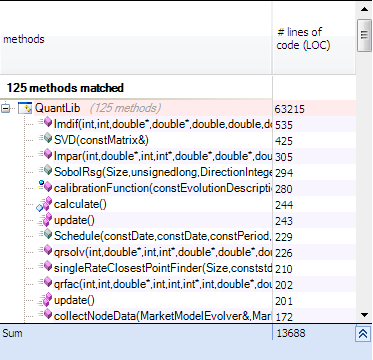Click the icon beside Schedule constructor
The image size is (373, 360).
click(45, 235)
